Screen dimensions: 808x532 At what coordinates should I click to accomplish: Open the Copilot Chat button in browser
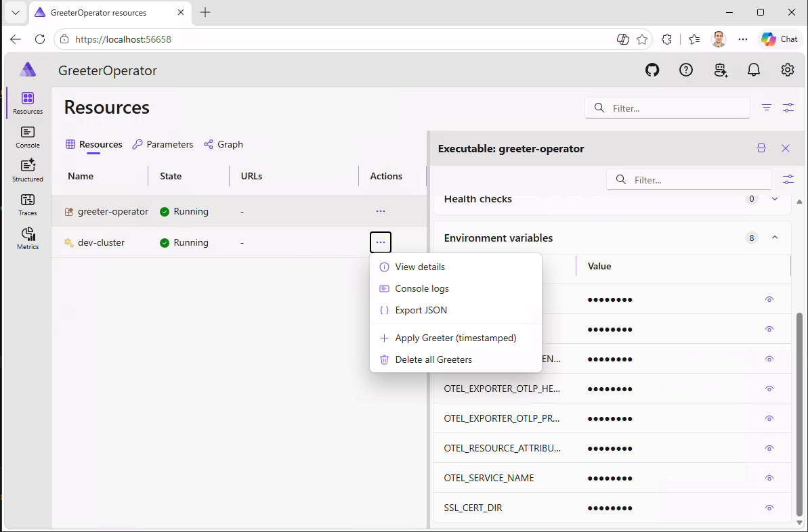779,39
